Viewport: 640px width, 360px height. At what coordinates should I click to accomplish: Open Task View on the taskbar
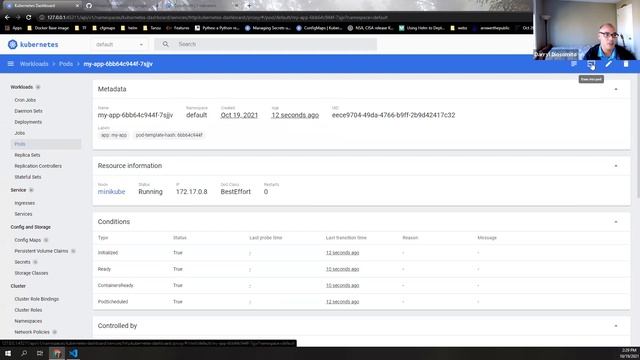[40, 353]
